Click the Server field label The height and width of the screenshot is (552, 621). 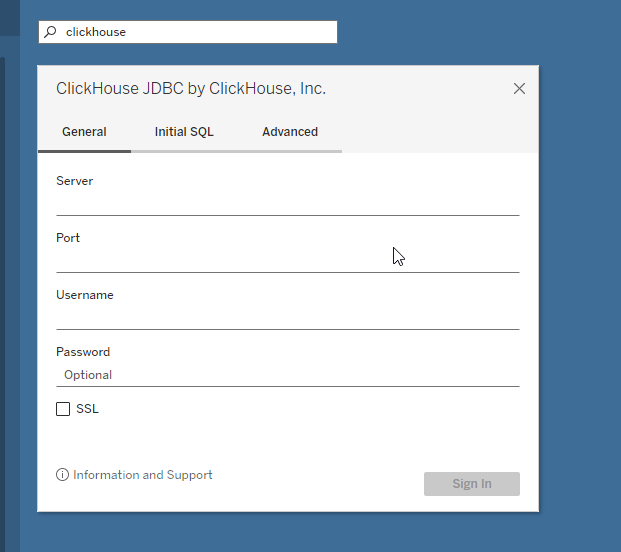[75, 181]
